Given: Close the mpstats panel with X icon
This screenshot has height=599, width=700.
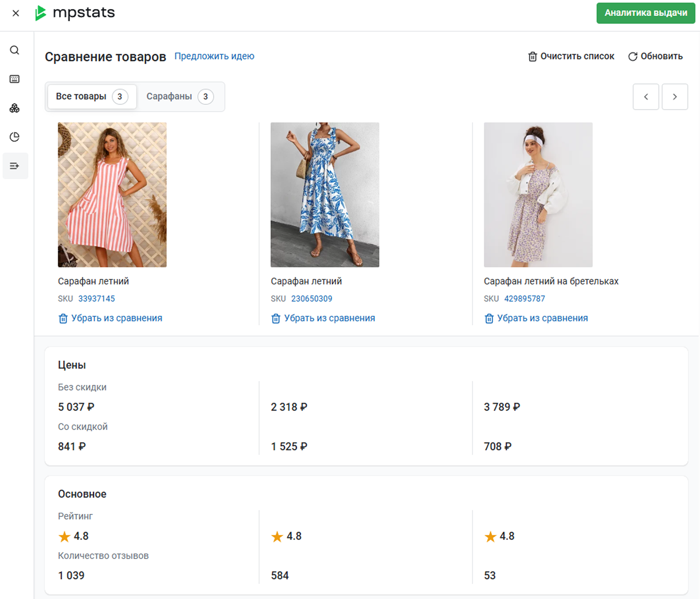Looking at the screenshot, I should point(15,13).
